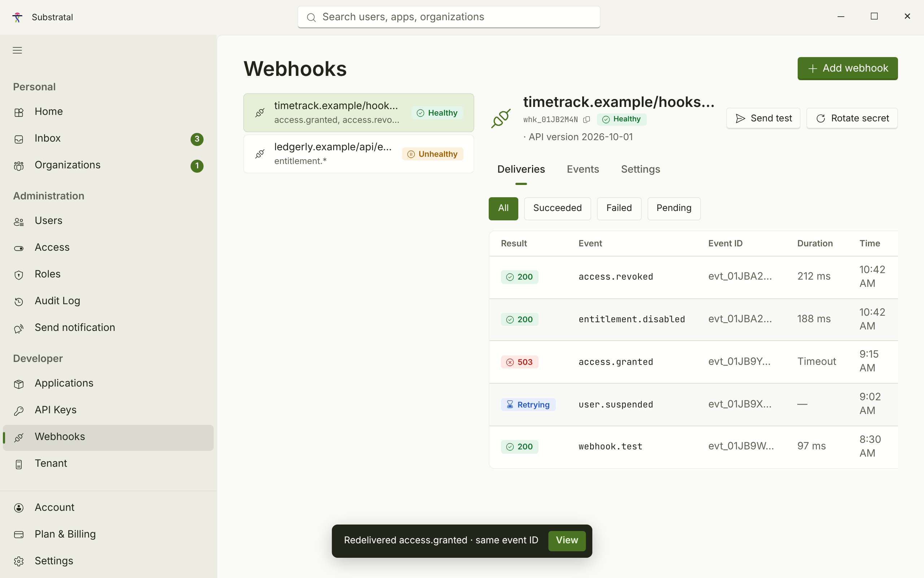Open Roles page
924x578 pixels.
pos(108,275)
